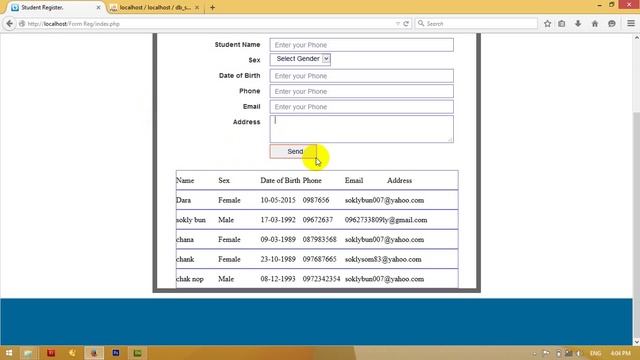Close the localhost phpMyAdmin tab
The image size is (640, 360).
tap(197, 7)
